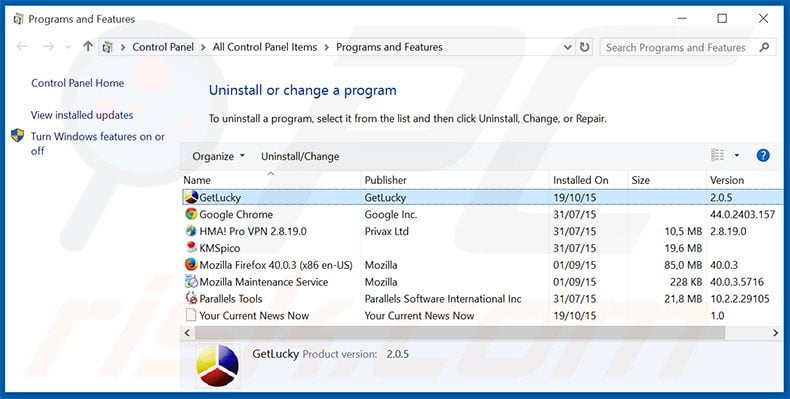The image size is (790, 399).
Task: Expand the chevron after Control Panel breadcrumb
Action: point(203,47)
